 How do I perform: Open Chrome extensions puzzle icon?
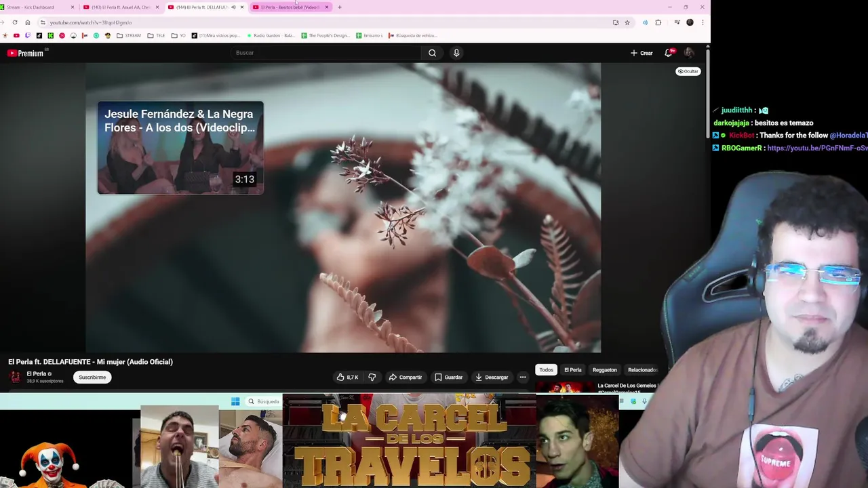pos(658,22)
